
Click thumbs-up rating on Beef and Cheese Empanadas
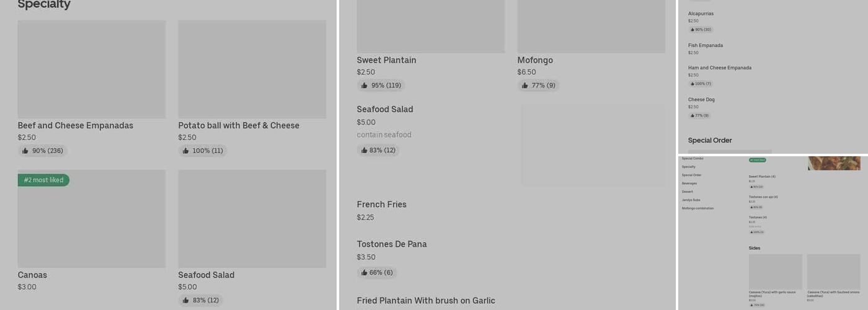pos(42,151)
